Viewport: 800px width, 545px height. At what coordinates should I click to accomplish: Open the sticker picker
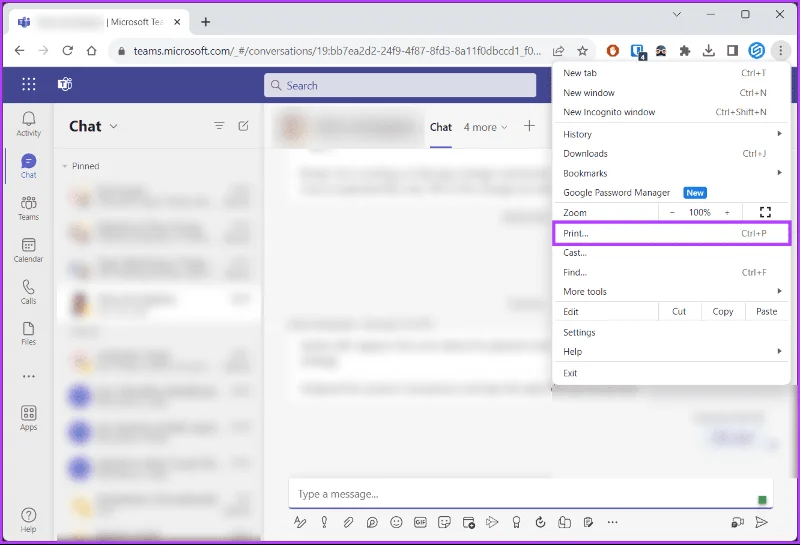click(x=444, y=522)
